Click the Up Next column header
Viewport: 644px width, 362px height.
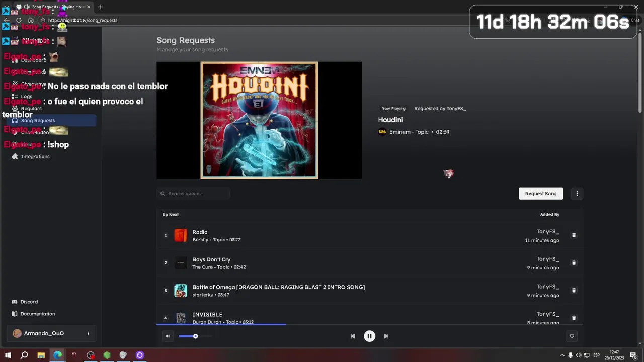tap(171, 214)
